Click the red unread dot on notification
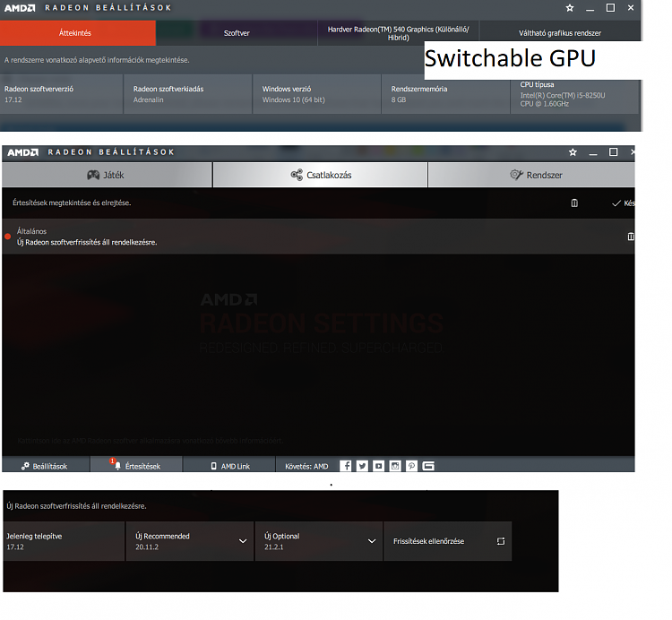The width and height of the screenshot is (672, 620). 8,237
